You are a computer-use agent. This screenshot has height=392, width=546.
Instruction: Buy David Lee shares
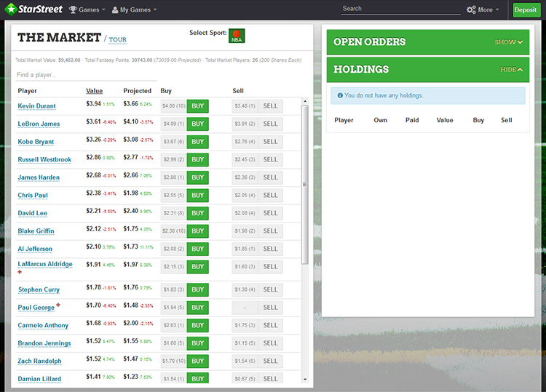coord(198,213)
